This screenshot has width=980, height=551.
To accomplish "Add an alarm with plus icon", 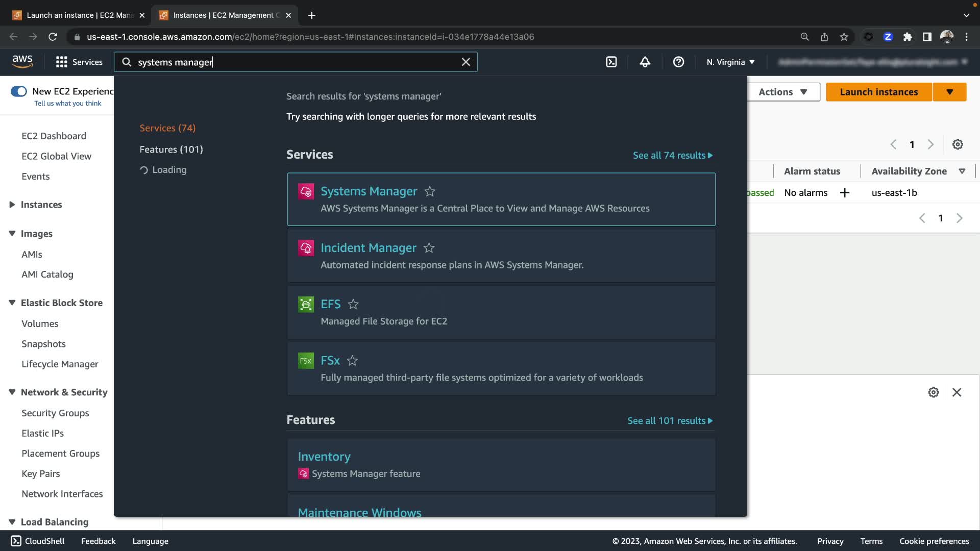I will (x=845, y=193).
